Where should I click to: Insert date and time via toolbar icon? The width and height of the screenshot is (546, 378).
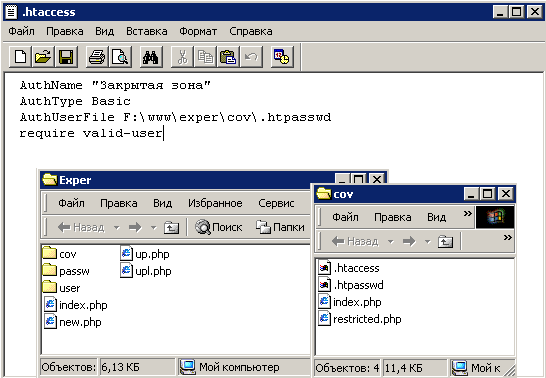point(281,57)
